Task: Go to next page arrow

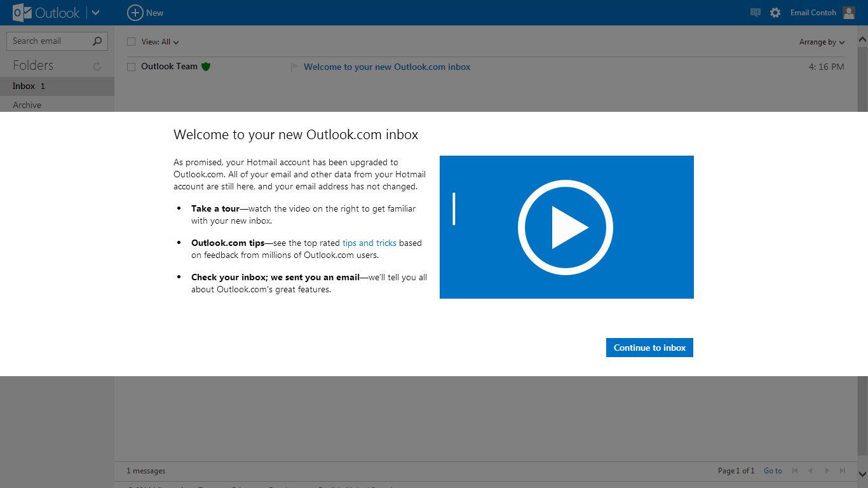Action: coord(827,471)
